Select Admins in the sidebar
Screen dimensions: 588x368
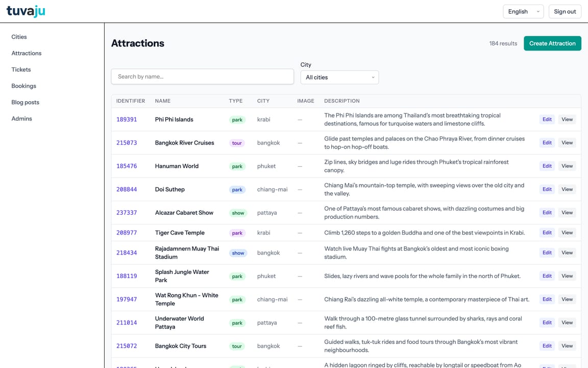point(22,119)
